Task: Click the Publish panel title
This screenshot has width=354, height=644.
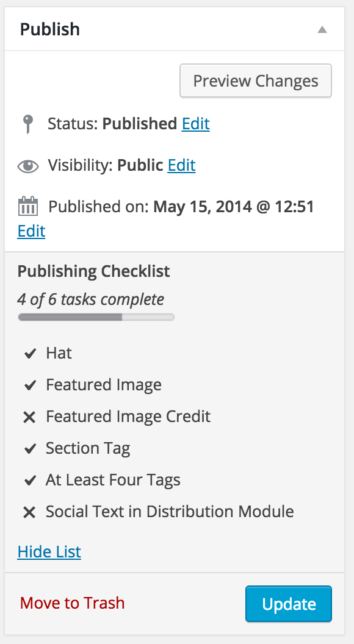Action: pos(50,29)
